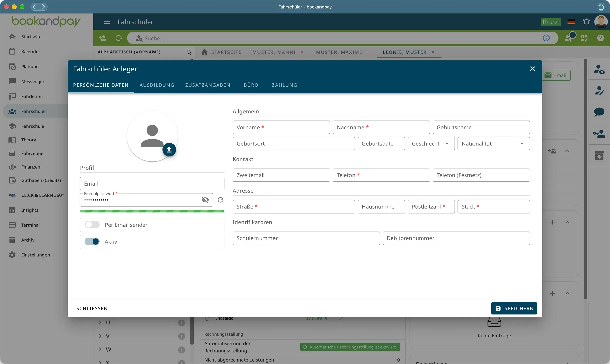Open the help question mark icon
610x364 pixels.
600,38
